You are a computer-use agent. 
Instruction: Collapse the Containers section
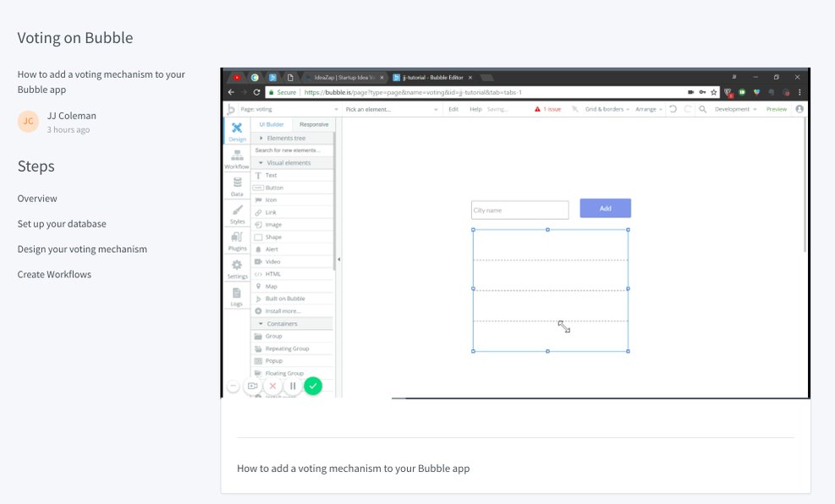click(x=293, y=324)
